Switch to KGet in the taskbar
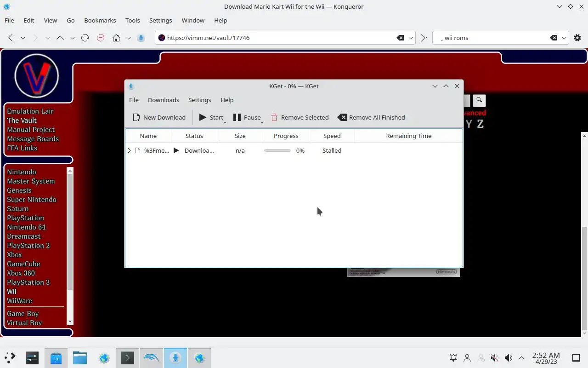The image size is (588, 368). point(175,357)
